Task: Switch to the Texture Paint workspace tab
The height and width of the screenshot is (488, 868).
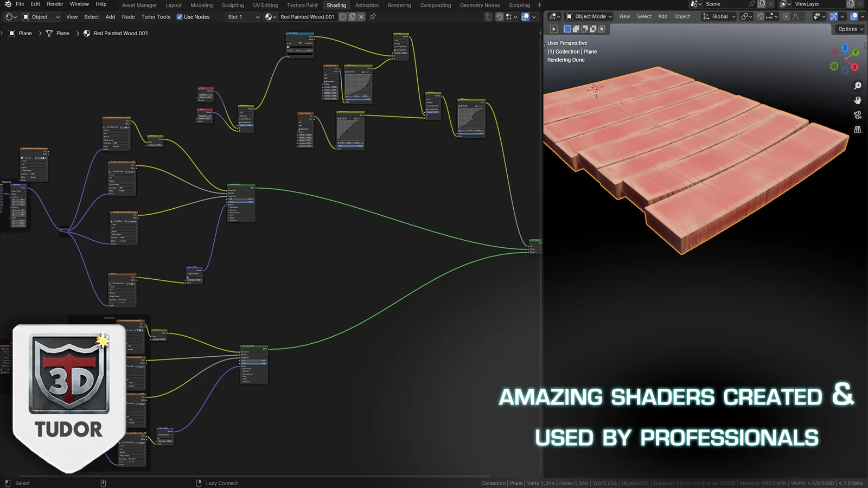Action: [302, 5]
